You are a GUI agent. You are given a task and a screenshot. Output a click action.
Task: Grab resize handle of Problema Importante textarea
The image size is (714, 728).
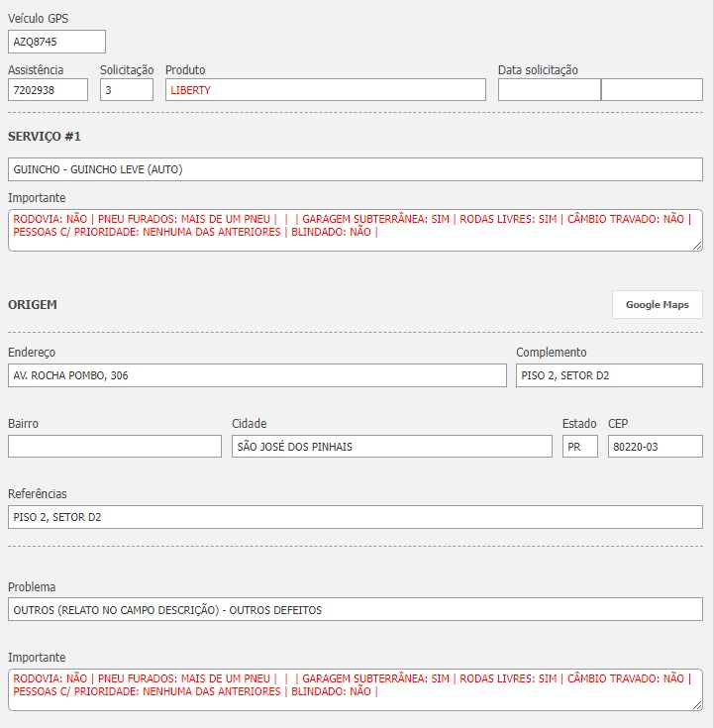coord(697,705)
